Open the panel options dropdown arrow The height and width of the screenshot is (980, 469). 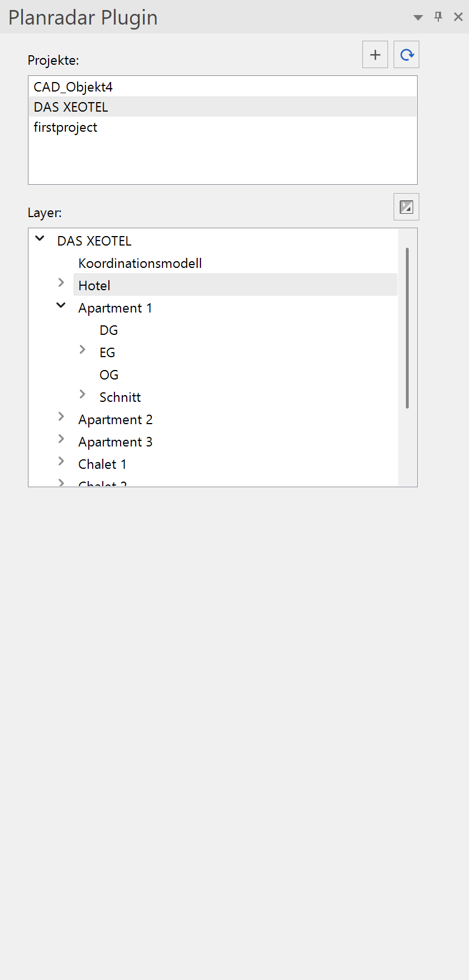[418, 17]
